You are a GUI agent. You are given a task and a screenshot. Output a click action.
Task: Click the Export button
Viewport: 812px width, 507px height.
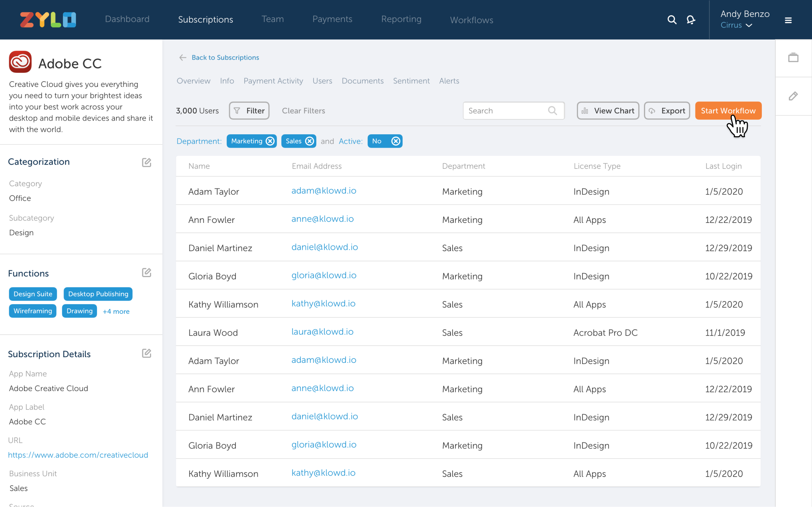point(667,111)
